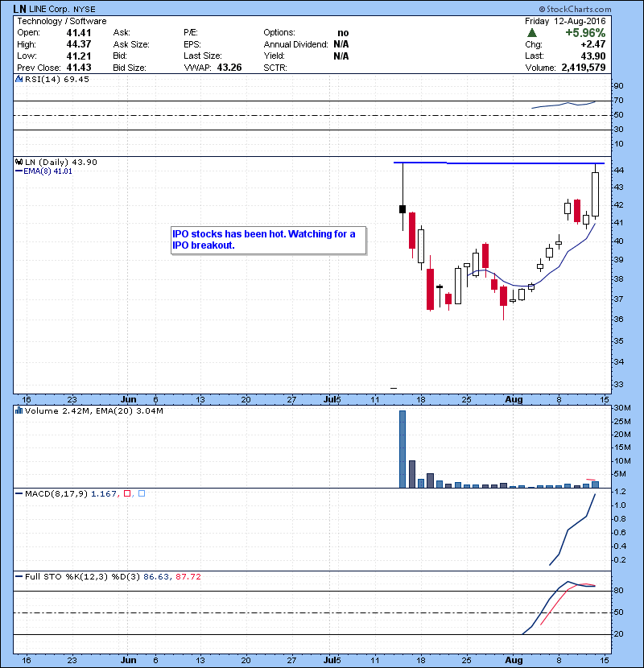644x668 pixels.
Task: Click the blue horizontal resistance line above candles
Action: (498, 163)
